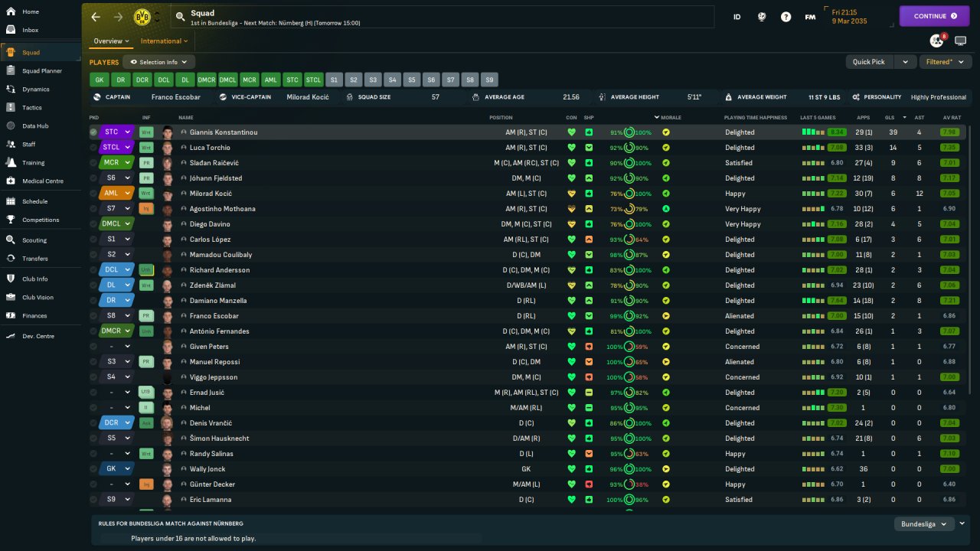Toggle the GK position filter pill
The height and width of the screenshot is (551, 980).
click(x=99, y=80)
